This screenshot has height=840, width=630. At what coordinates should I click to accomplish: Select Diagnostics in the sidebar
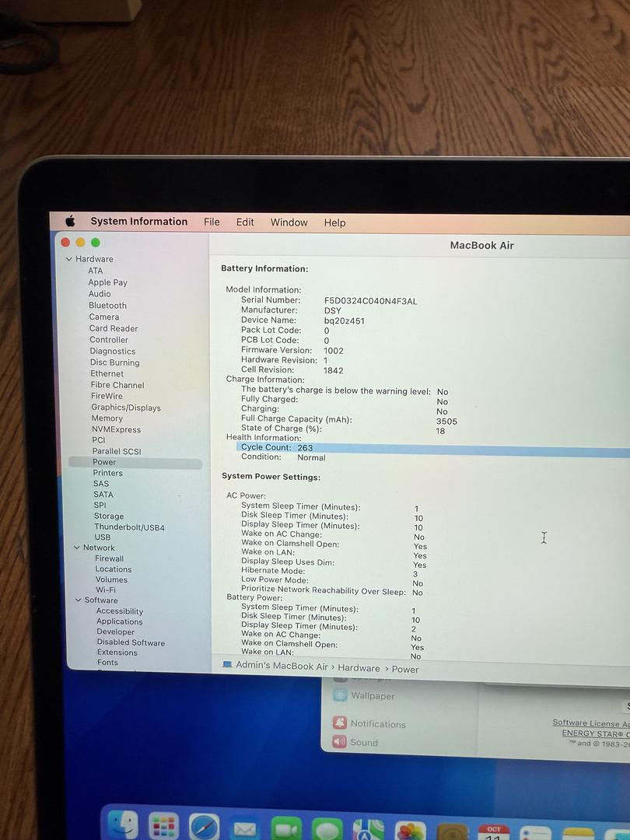[x=113, y=352]
